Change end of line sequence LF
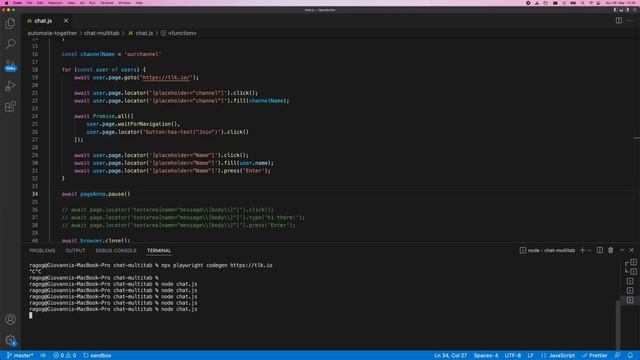 pyautogui.click(x=531, y=356)
